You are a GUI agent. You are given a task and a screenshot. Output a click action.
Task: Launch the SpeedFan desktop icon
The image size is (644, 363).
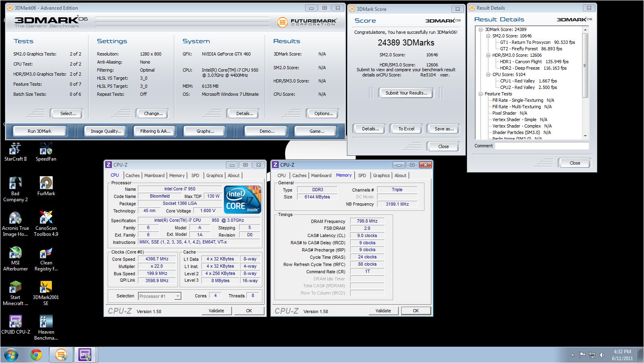coord(46,152)
